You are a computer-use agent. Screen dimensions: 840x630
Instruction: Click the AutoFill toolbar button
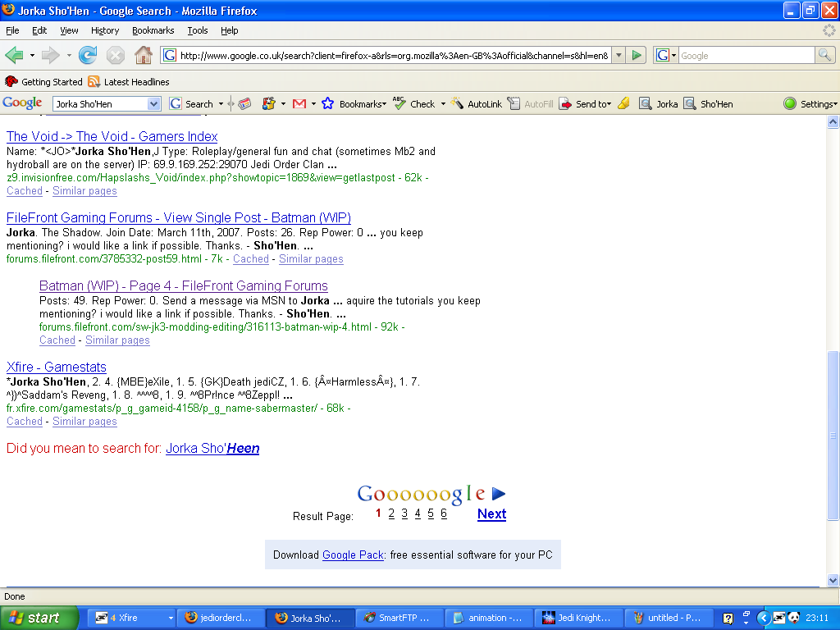[531, 104]
